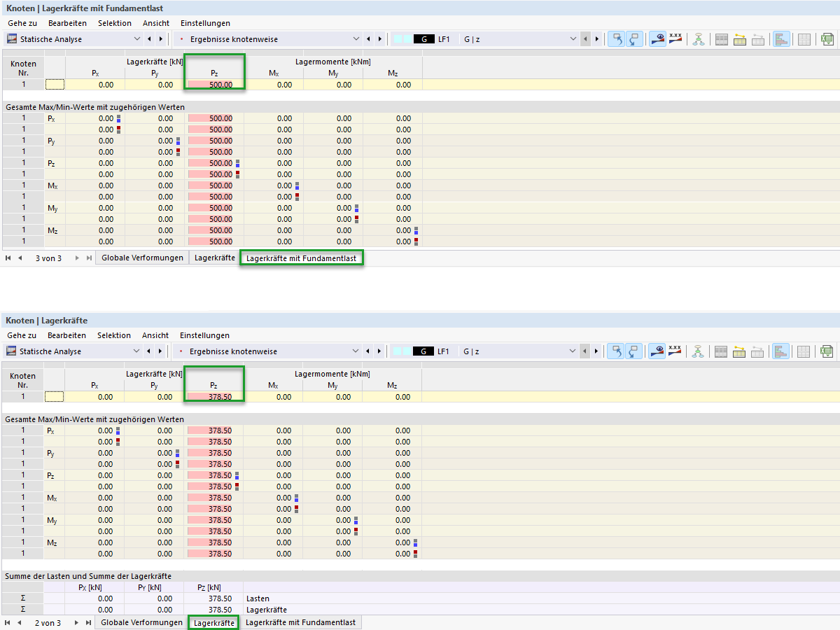Click gray table icon in Knoten | Lagerkräfte window
The height and width of the screenshot is (630, 840).
(721, 351)
